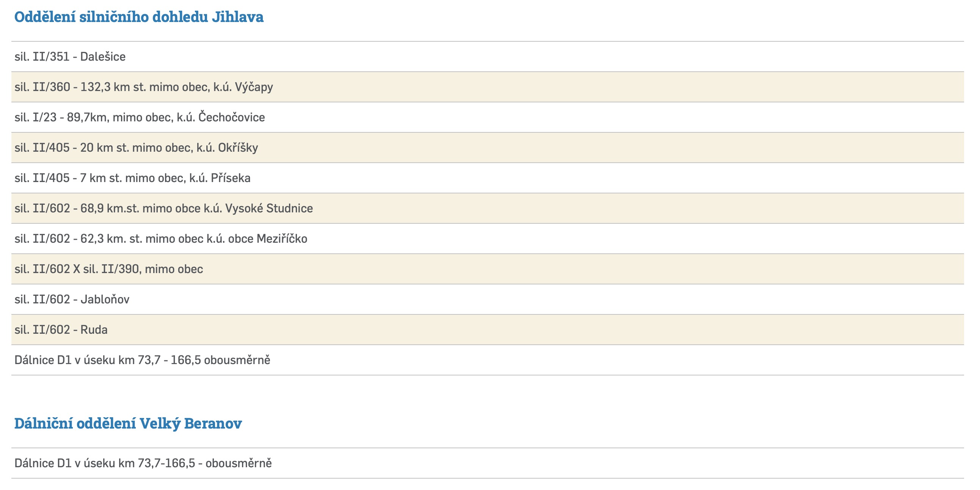Click the place name Vysoké Studnice

269,209
